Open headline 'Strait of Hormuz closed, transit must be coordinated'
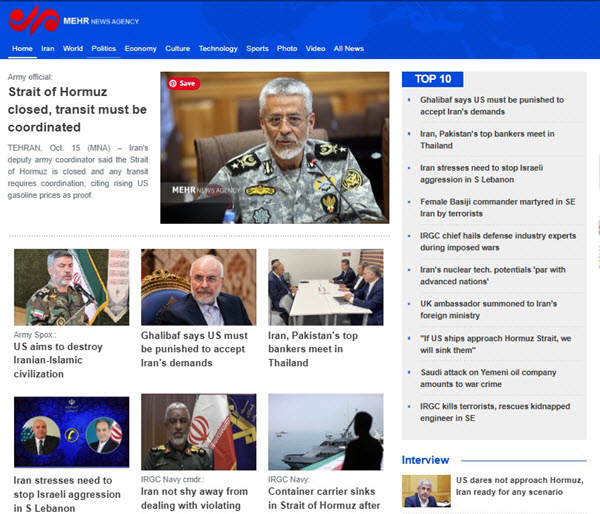 pyautogui.click(x=77, y=109)
